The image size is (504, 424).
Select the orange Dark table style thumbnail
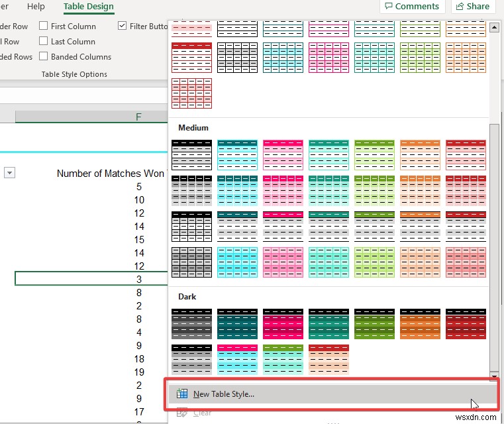tap(420, 324)
